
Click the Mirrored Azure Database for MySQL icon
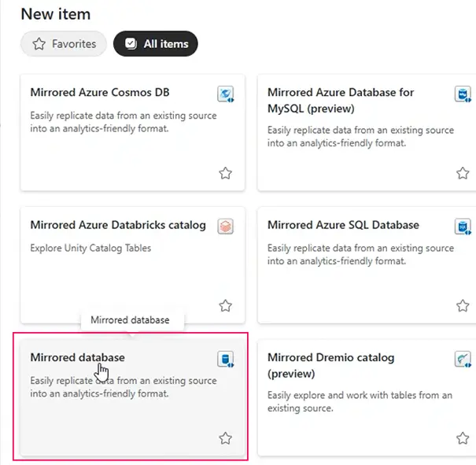[463, 94]
